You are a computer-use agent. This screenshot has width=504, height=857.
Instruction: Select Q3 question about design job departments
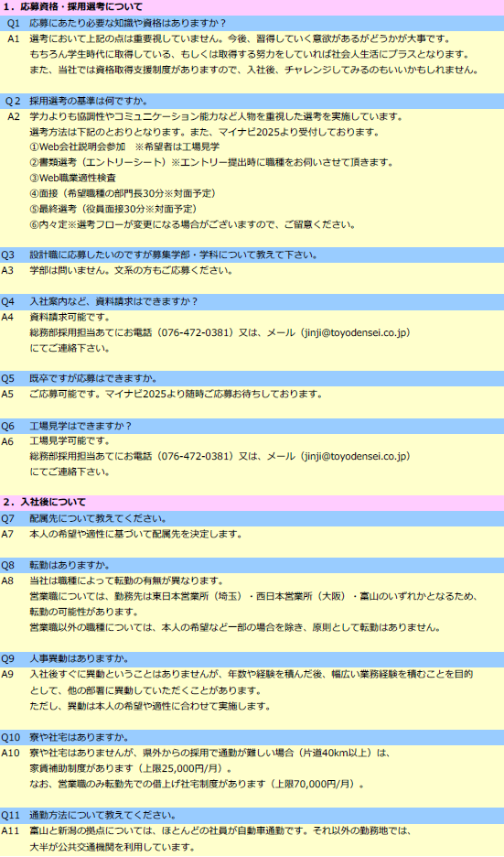tap(252, 255)
